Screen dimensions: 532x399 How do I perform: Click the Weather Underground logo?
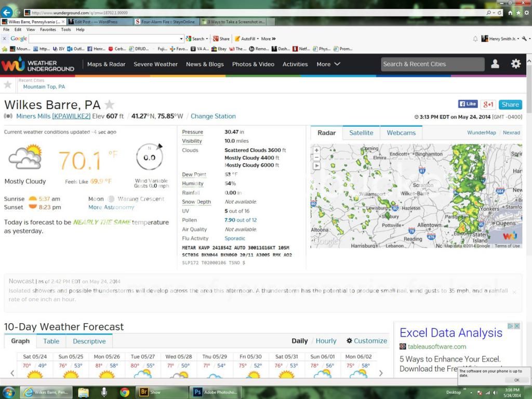coord(37,64)
